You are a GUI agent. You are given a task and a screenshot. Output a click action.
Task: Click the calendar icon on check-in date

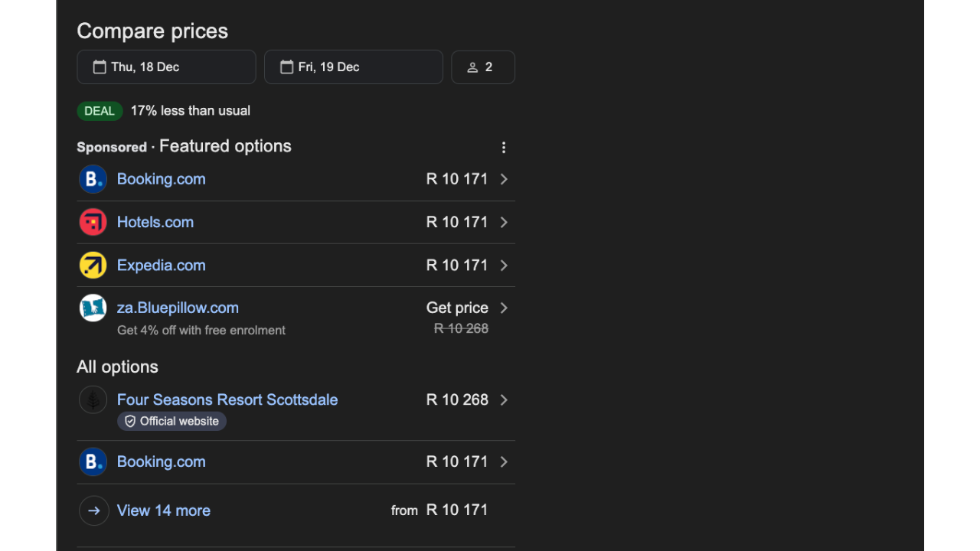click(100, 67)
